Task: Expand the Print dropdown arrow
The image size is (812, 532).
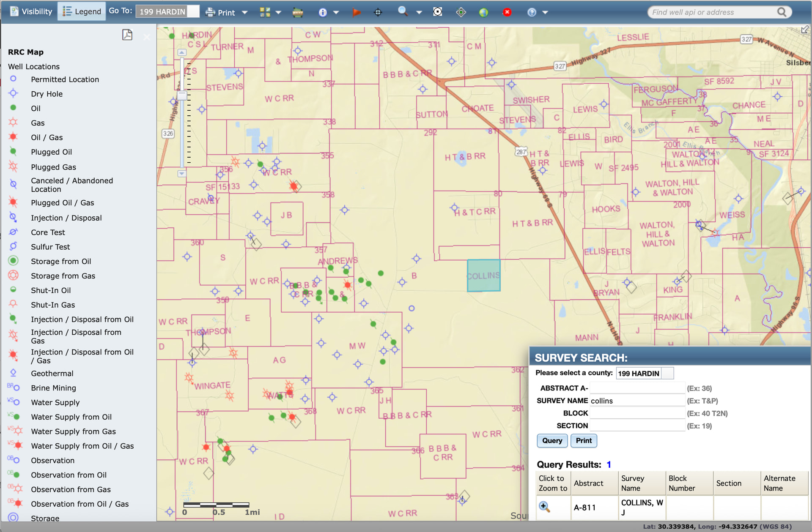Action: 244,13
